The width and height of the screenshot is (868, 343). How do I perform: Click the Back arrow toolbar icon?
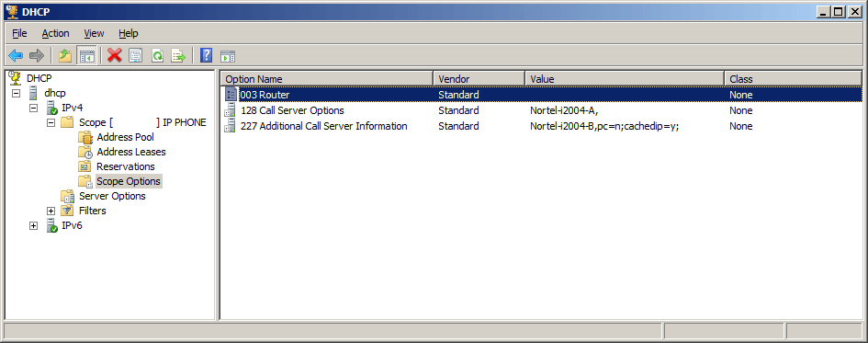[16, 55]
